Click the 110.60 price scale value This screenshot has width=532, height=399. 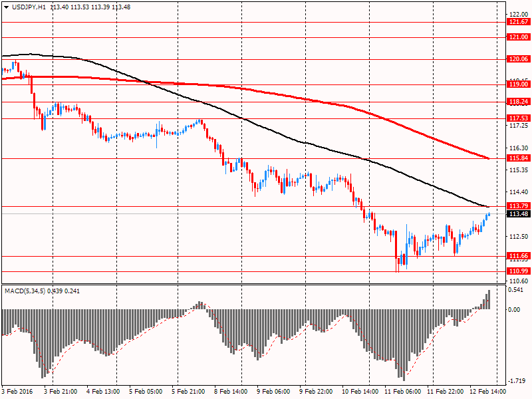519,281
